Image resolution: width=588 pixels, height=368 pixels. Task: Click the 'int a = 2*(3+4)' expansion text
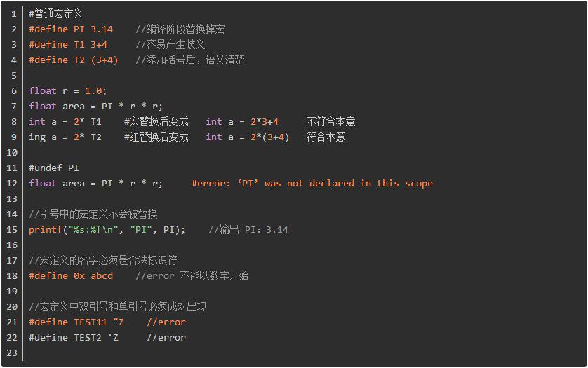pyautogui.click(x=248, y=137)
